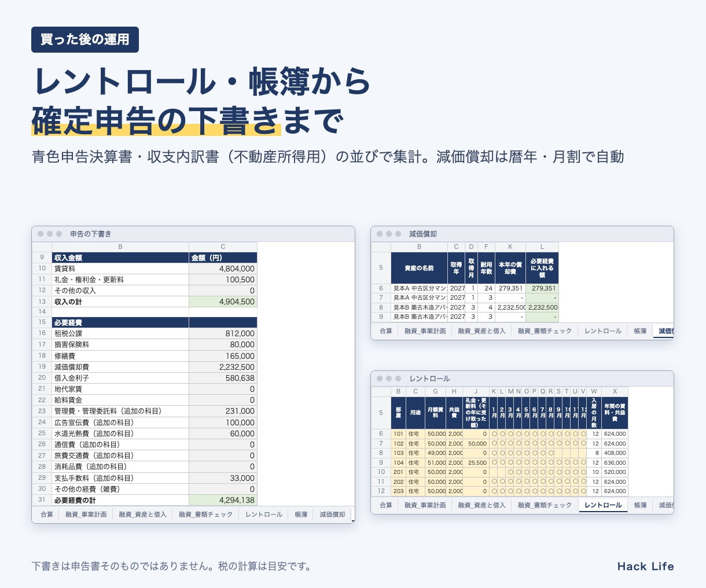Select room 101 cell in レントロール

[x=398, y=433]
